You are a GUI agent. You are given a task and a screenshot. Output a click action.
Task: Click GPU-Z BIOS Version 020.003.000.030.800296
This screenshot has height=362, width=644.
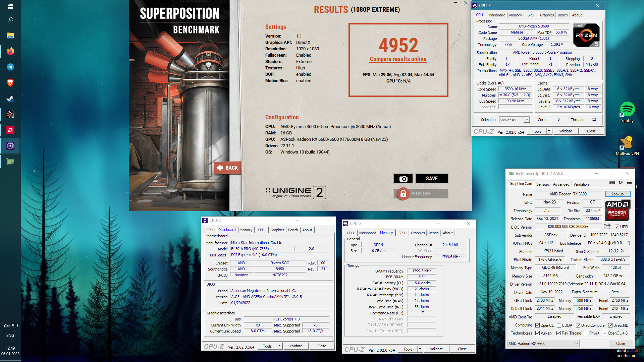(x=568, y=227)
